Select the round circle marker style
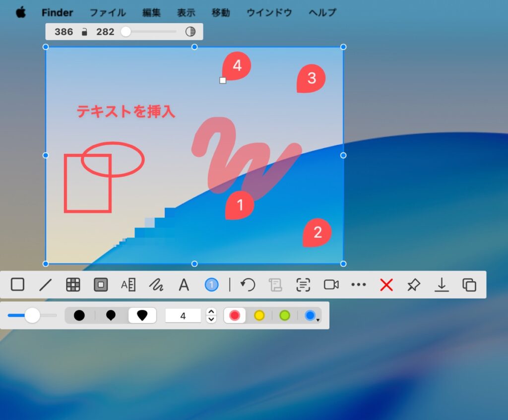 [x=79, y=315]
